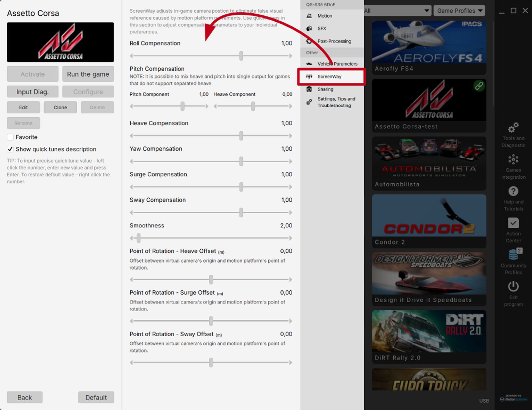Screen dimensions: 532x410
Task: Click right arrow of Pitch Component slider
Action: tap(207, 106)
